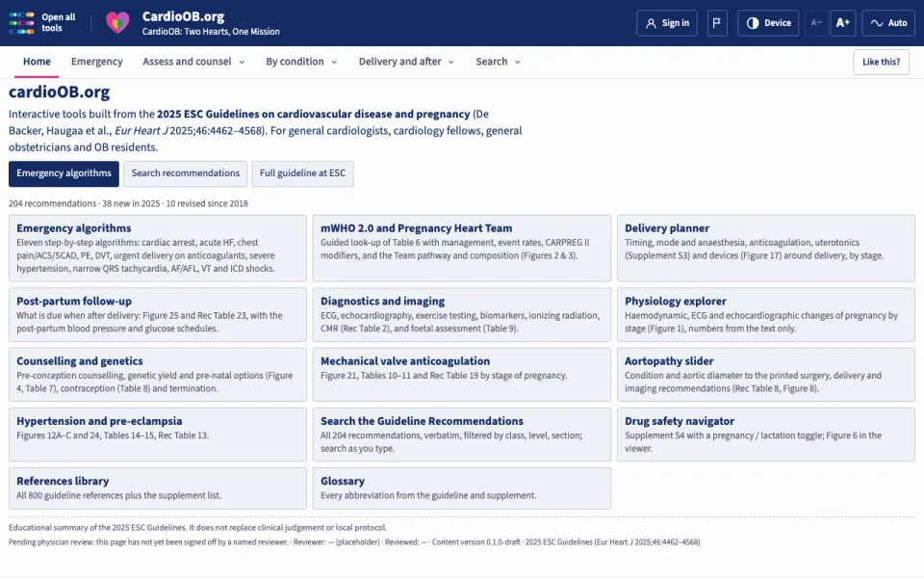Screen dimensions: 924x578
Task: Click the Like this? button
Action: pyautogui.click(x=881, y=62)
